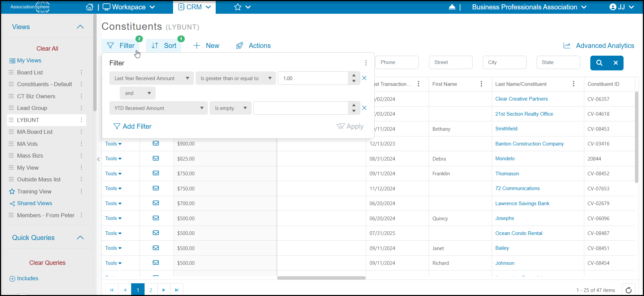Click the horizontal scrollbar of the grid

coord(321,278)
